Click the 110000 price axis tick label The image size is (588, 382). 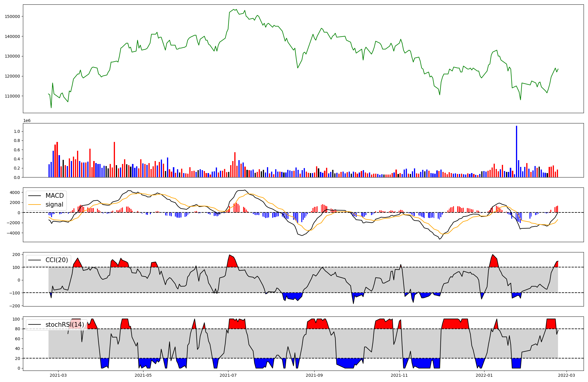click(x=12, y=96)
